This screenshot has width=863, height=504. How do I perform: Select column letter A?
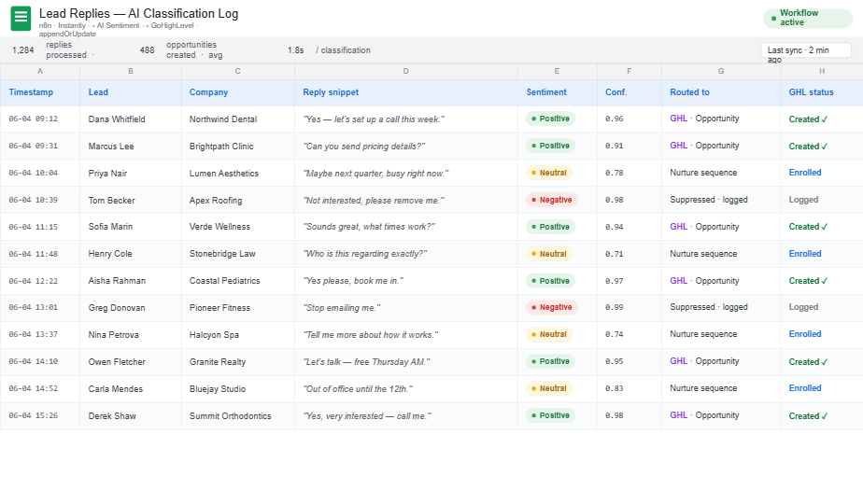click(39, 72)
